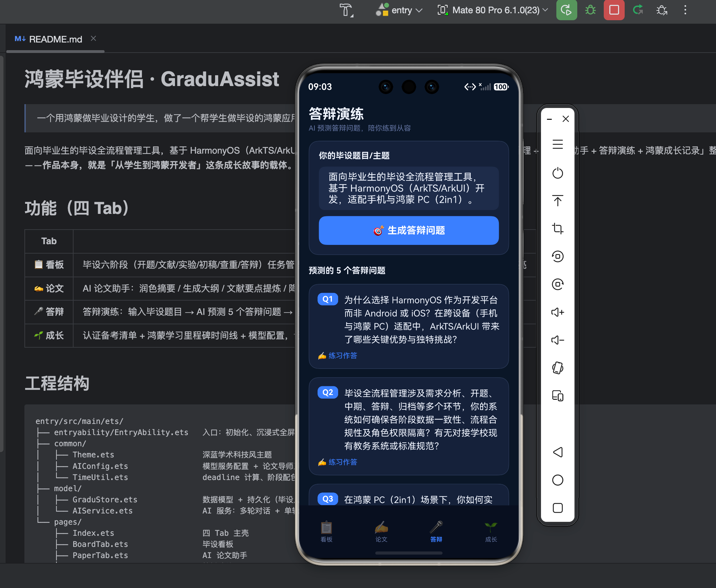Viewport: 716px width, 588px height.
Task: Click AIConfig.ets in the project tree listing
Action: pos(100,466)
